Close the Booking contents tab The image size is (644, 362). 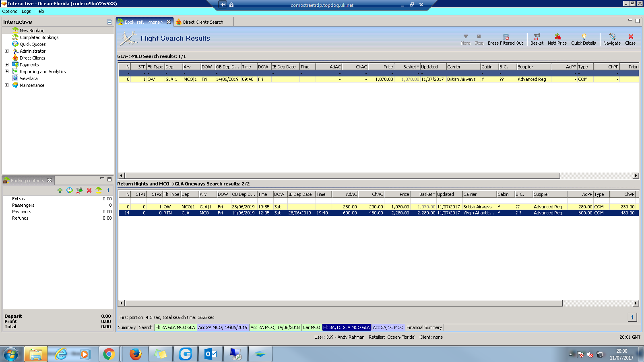pyautogui.click(x=50, y=180)
